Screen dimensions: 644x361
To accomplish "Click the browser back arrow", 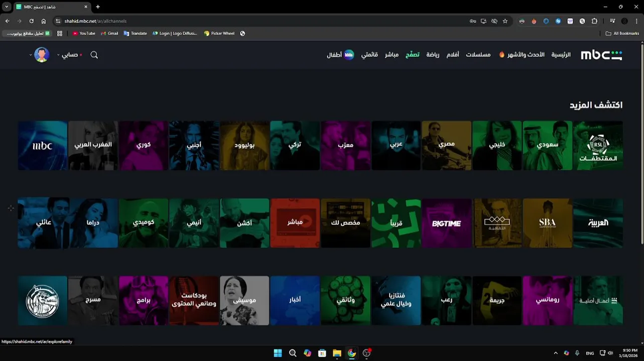I will 7,21.
